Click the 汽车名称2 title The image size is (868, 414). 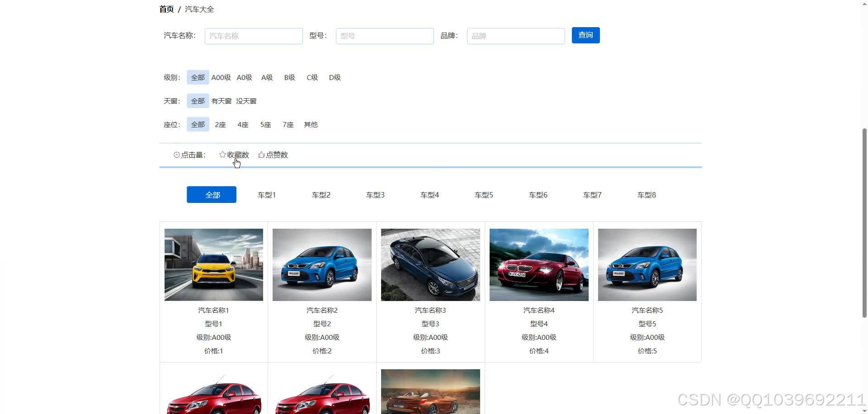pos(322,310)
